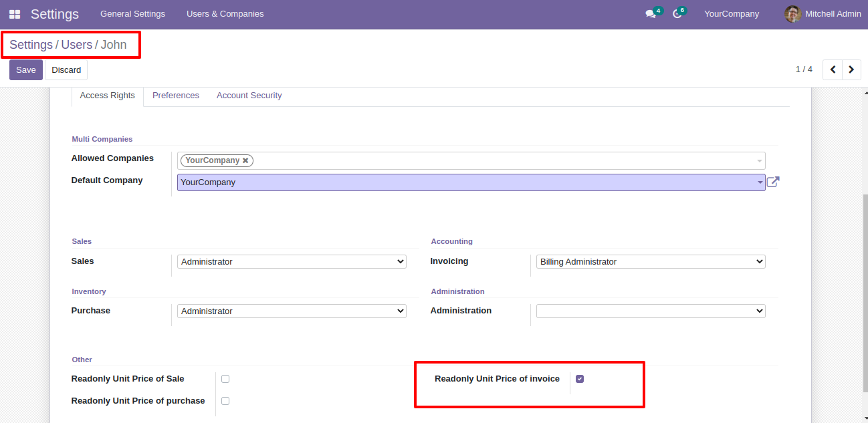Open Users & Companies menu
This screenshot has height=423, width=868.
pyautogui.click(x=225, y=14)
